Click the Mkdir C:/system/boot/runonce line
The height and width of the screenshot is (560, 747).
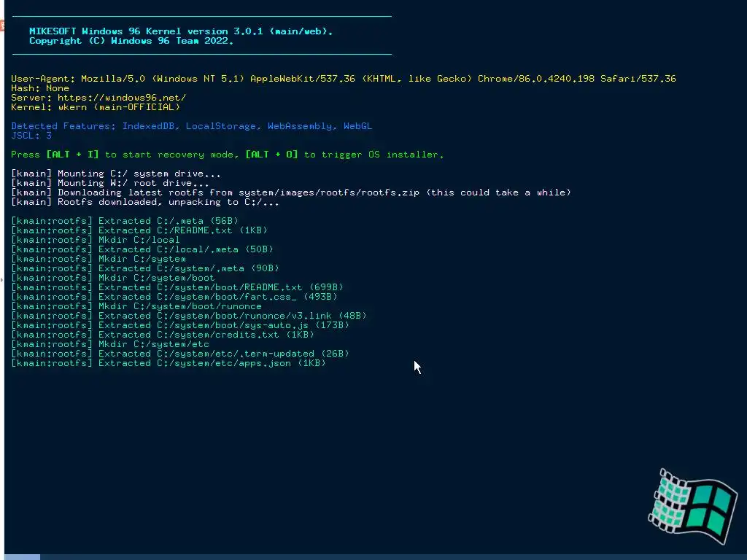coord(136,307)
